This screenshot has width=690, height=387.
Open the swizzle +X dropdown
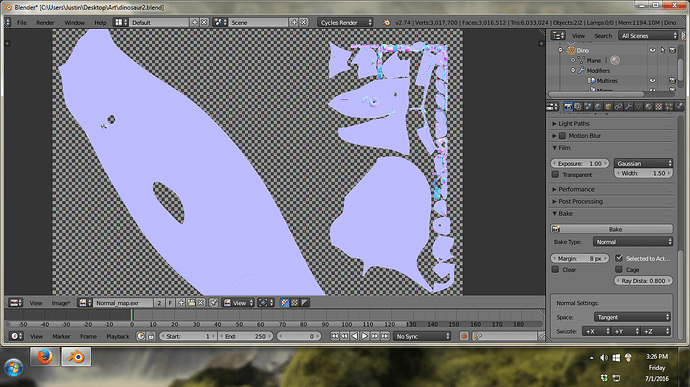(x=597, y=331)
